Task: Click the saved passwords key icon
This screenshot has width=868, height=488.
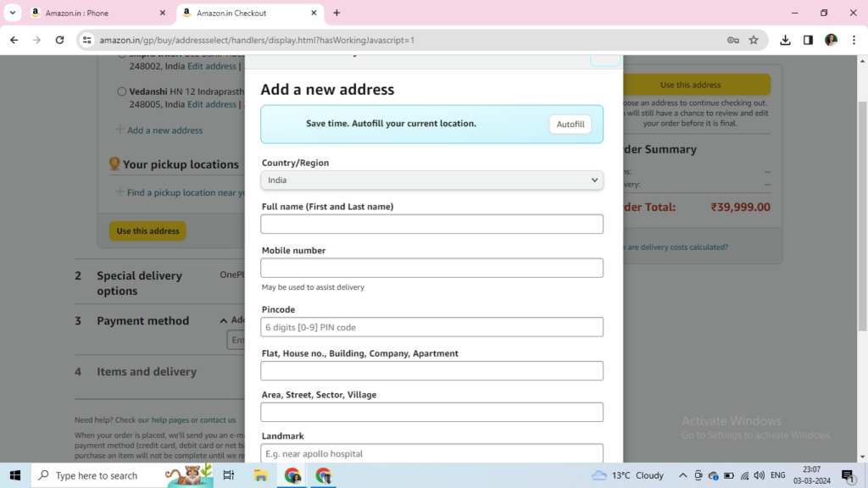Action: [x=733, y=40]
